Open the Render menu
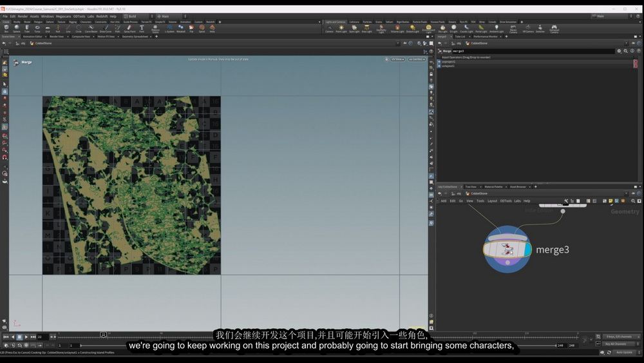 (23, 17)
